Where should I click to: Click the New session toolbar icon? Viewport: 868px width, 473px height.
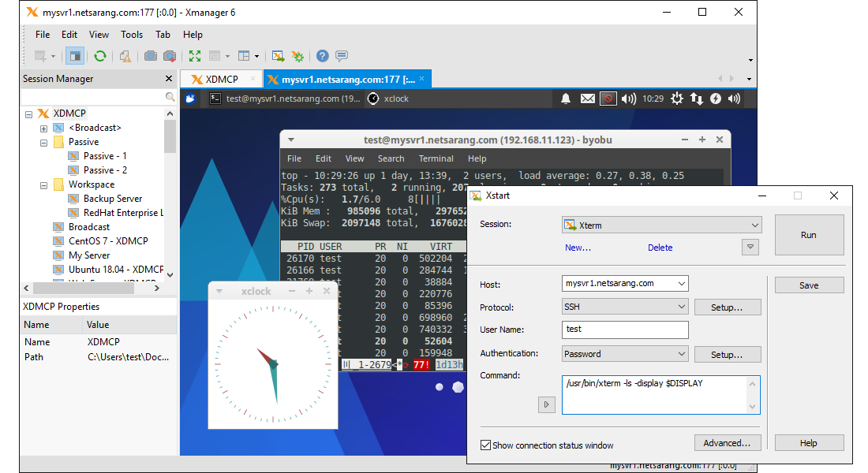[40, 56]
